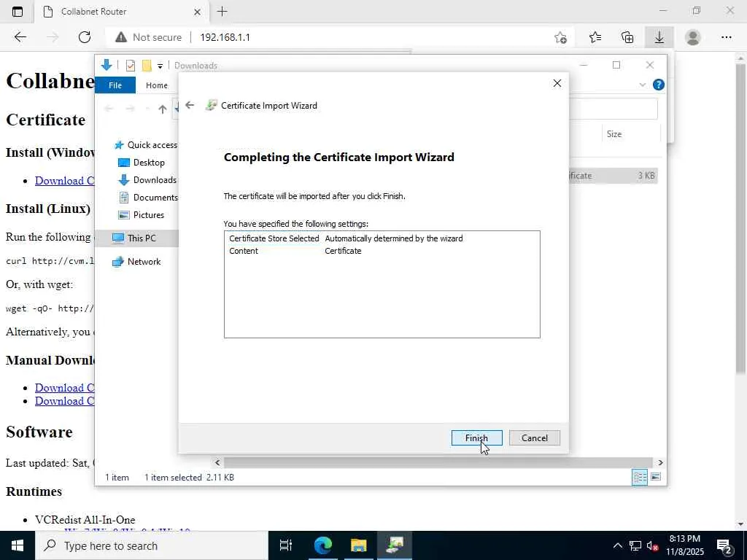
Task: Click the taskbar clock showing 8:13 PM
Action: 684,545
